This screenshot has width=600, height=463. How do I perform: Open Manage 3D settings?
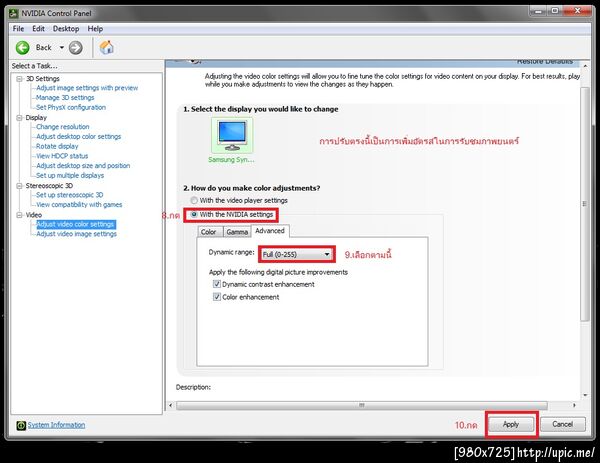pyautogui.click(x=65, y=98)
